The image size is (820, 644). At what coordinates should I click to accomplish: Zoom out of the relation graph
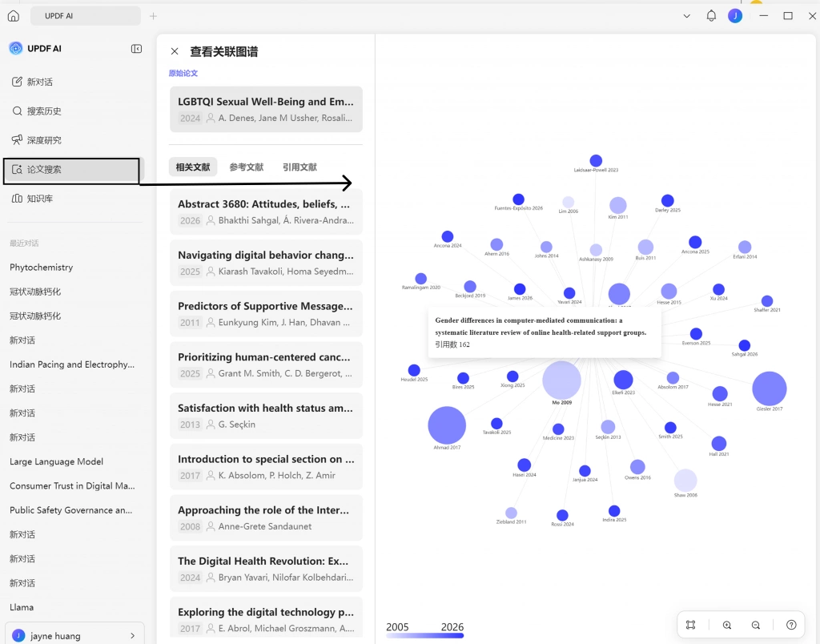click(x=756, y=625)
